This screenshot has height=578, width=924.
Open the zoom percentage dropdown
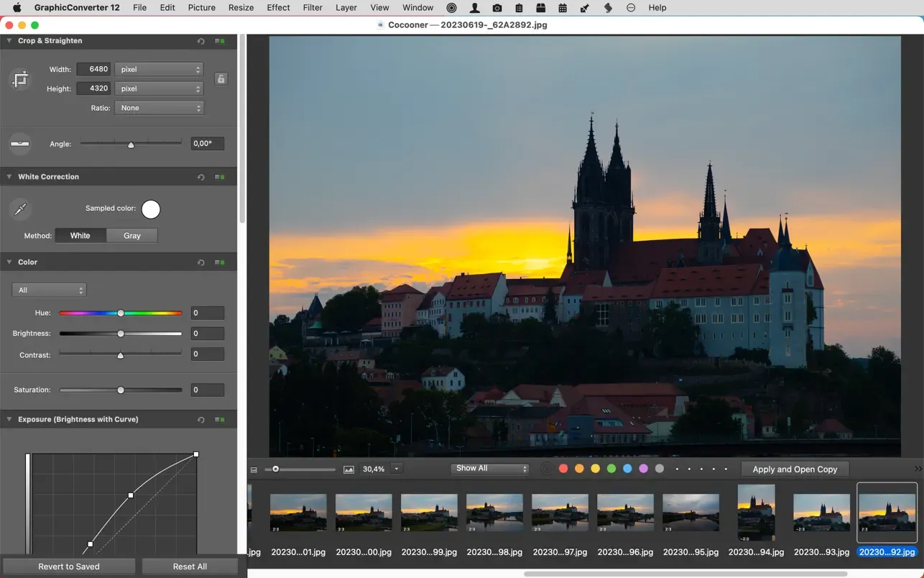tap(396, 469)
